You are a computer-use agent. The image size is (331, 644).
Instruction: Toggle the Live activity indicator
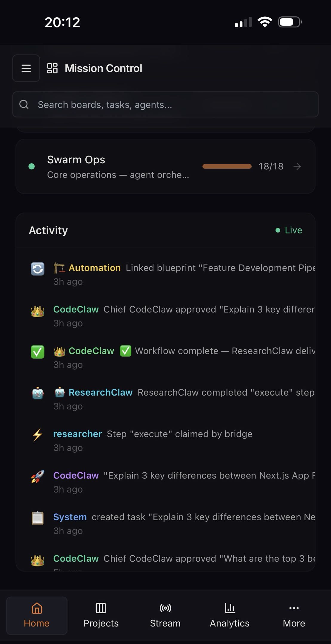click(x=288, y=230)
